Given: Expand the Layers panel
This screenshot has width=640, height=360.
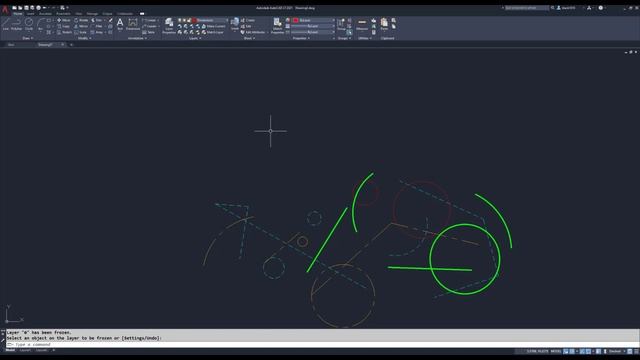Looking at the screenshot, I should click(195, 38).
